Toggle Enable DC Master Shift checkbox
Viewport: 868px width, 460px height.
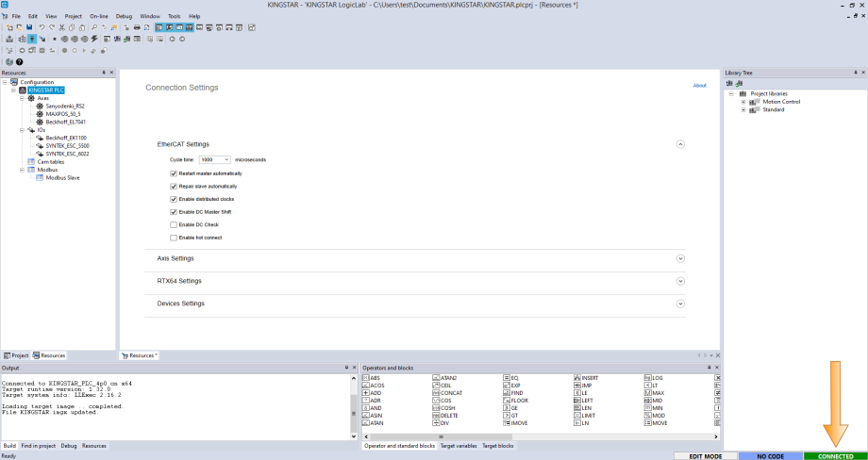coord(174,212)
